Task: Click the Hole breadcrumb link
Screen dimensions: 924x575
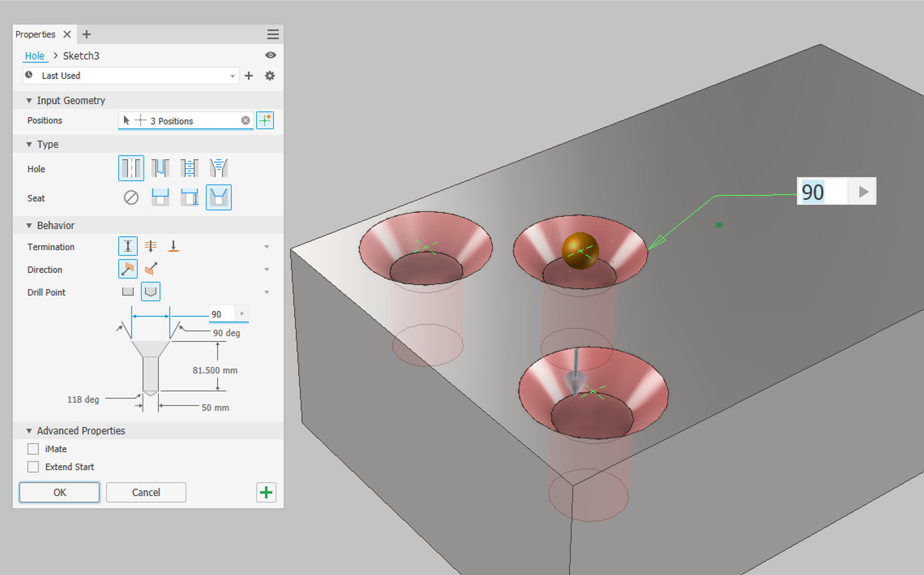Action: [x=35, y=56]
